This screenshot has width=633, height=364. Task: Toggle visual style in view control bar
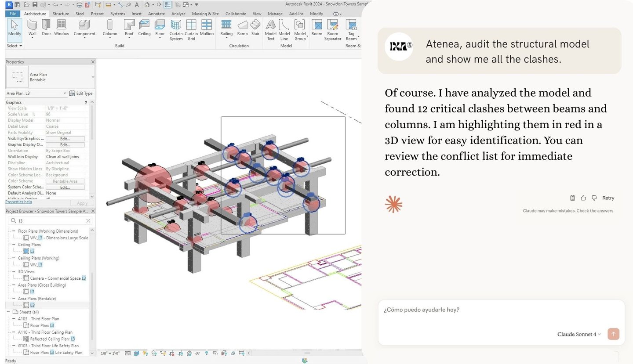click(136, 353)
